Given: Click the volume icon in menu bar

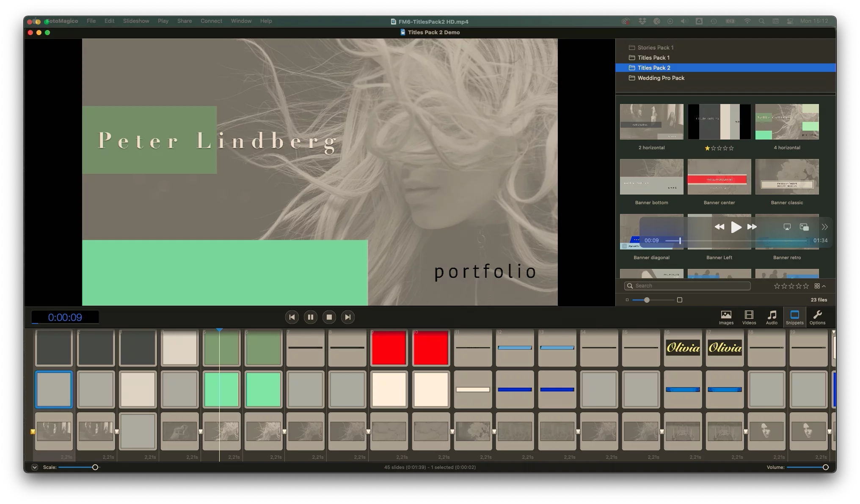Looking at the screenshot, I should [684, 21].
